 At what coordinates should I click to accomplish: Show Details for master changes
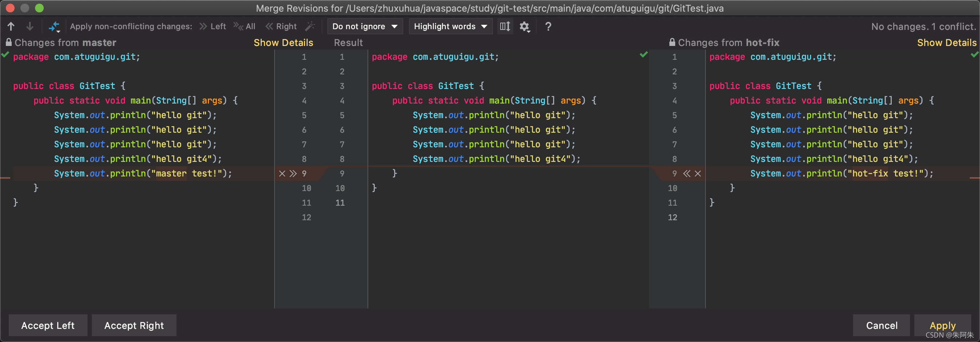[x=283, y=43]
